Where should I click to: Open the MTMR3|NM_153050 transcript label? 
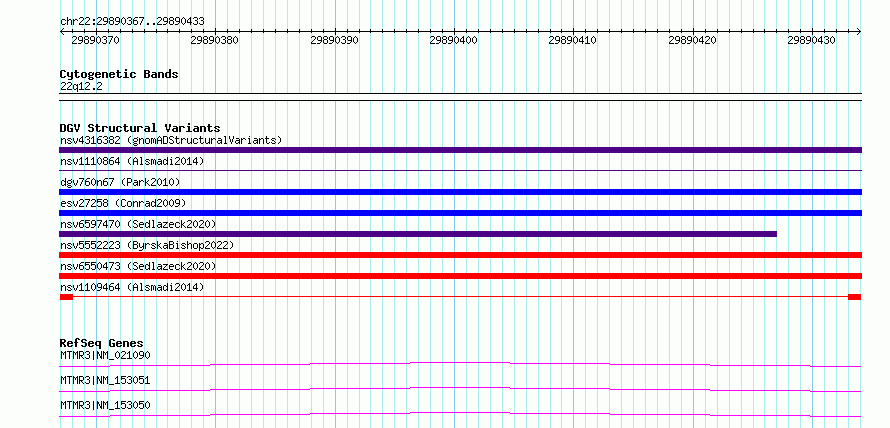(x=105, y=405)
